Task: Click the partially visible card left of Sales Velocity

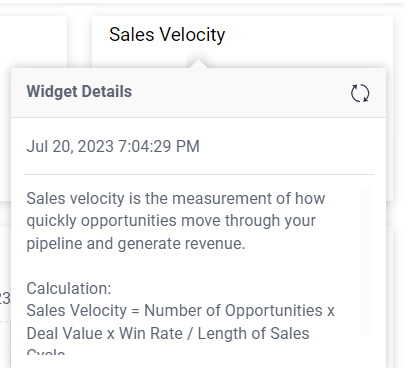Action: tap(33, 42)
